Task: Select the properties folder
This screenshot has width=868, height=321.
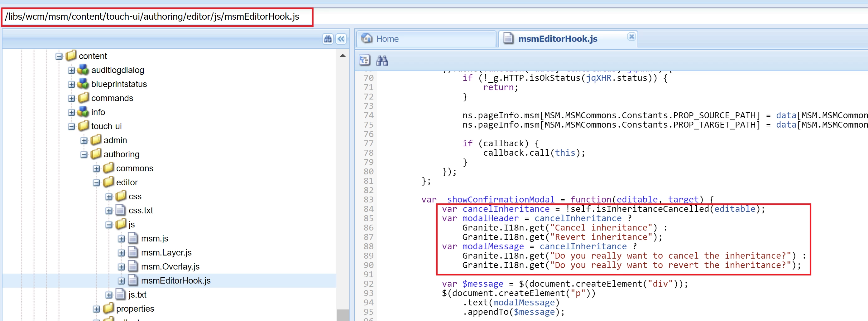Action: coord(135,309)
